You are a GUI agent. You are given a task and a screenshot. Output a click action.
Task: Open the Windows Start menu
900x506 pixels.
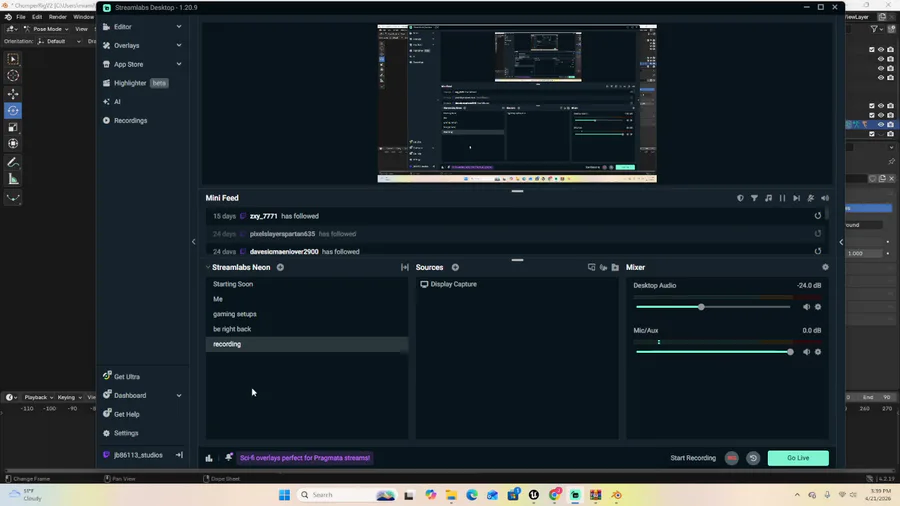[284, 495]
